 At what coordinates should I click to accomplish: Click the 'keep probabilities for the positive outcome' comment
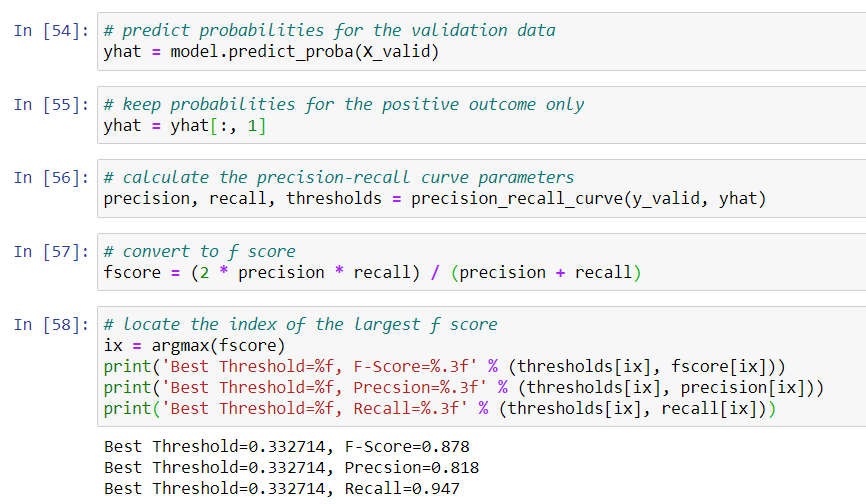coord(344,104)
